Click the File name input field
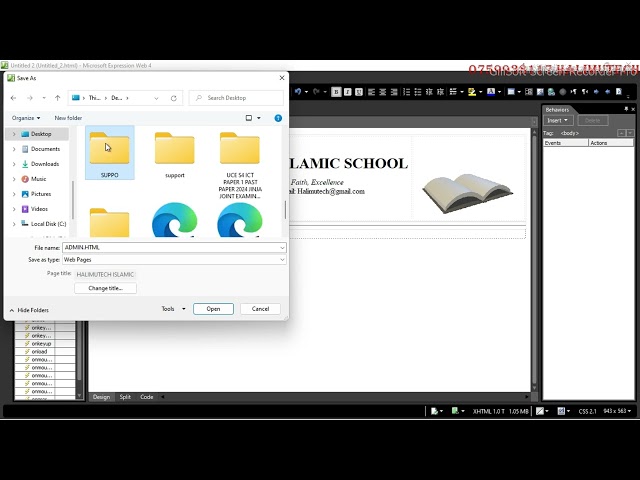640x480 pixels. tap(174, 247)
